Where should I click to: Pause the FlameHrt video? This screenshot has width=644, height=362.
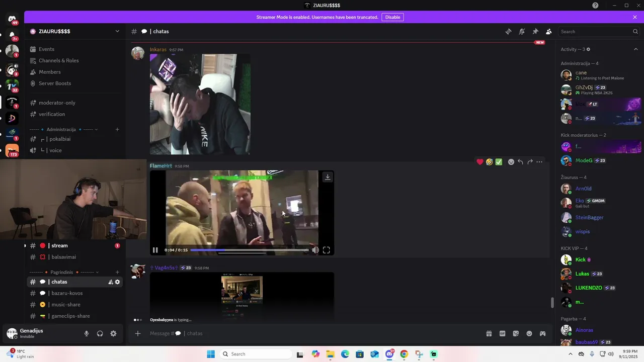155,250
